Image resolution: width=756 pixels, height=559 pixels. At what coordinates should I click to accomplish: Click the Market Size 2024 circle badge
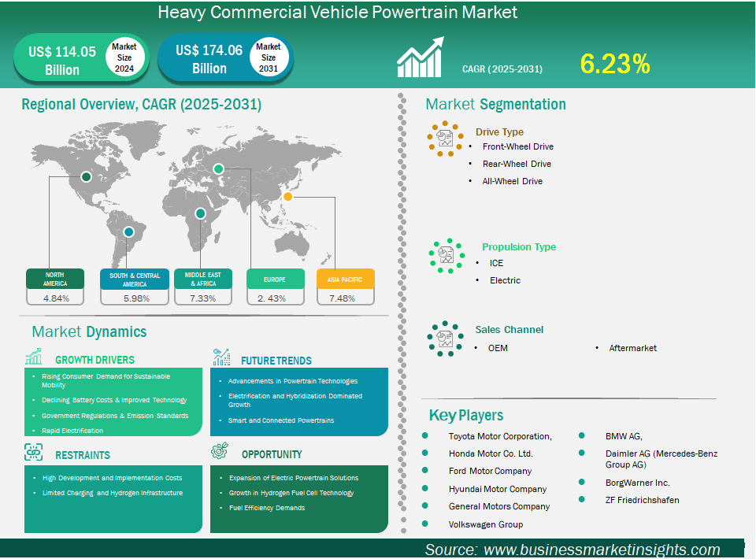click(124, 57)
